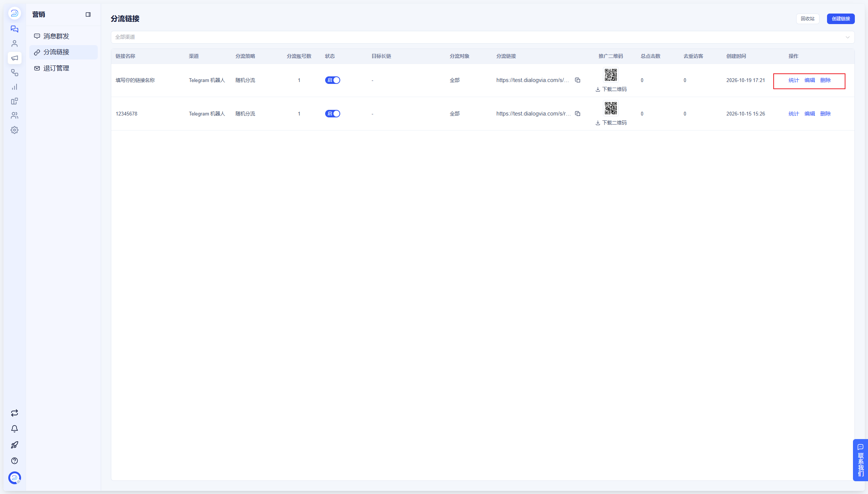Click 删除 for 填写你的链接名称 row
Viewport: 868px width, 494px height.
[x=825, y=80]
